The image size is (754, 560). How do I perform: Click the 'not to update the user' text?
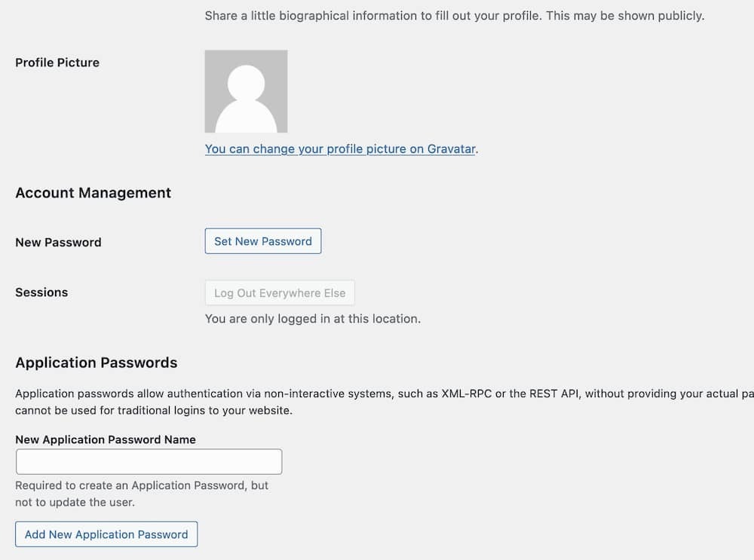click(x=75, y=502)
